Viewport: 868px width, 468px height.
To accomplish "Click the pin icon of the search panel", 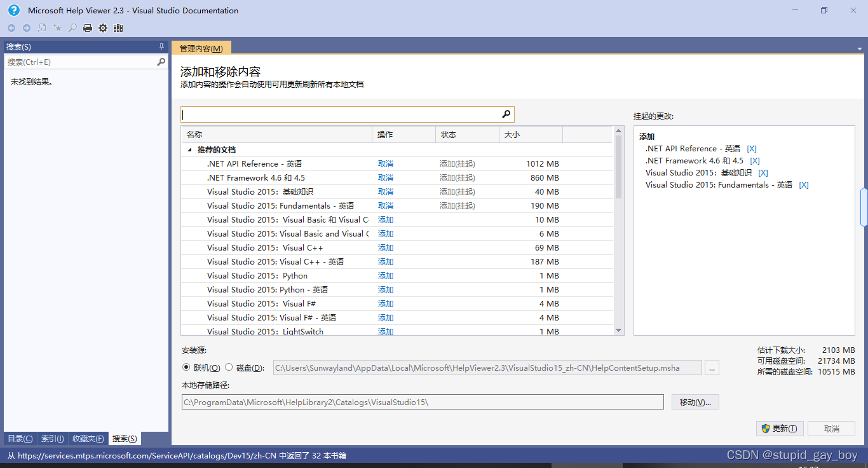I will pyautogui.click(x=161, y=47).
